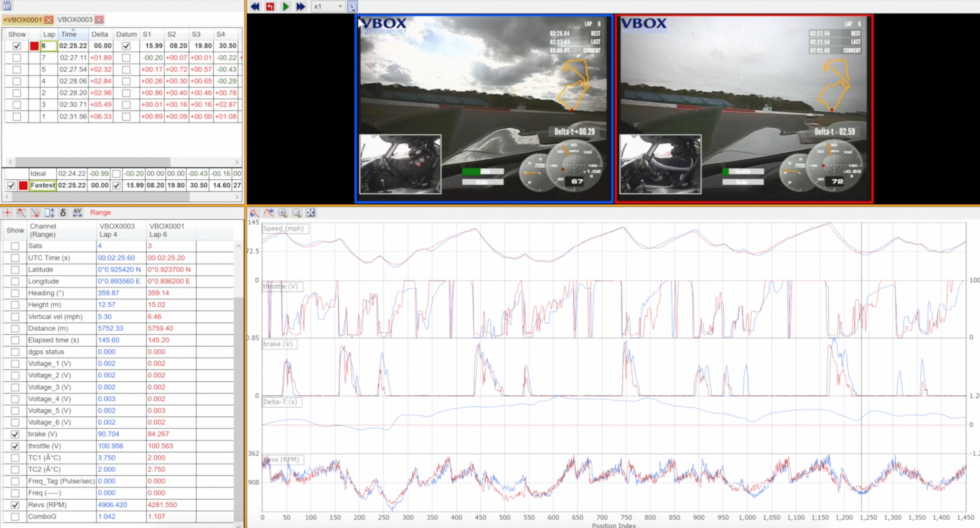Expand the channel table scroll arrow
The image size is (980, 528).
(x=239, y=245)
